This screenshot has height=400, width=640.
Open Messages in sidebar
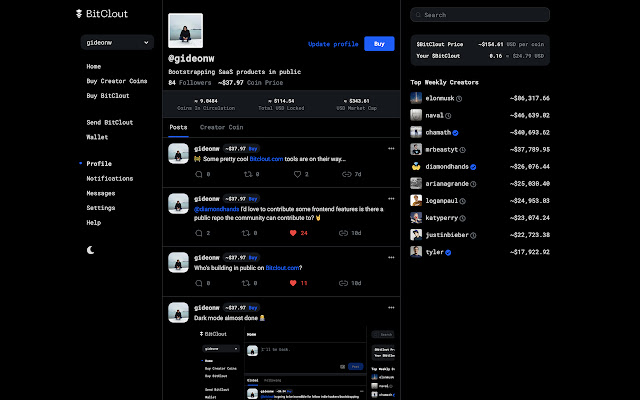[100, 193]
